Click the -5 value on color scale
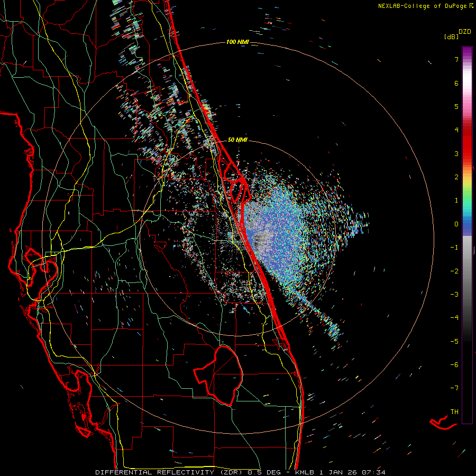 tap(454, 342)
